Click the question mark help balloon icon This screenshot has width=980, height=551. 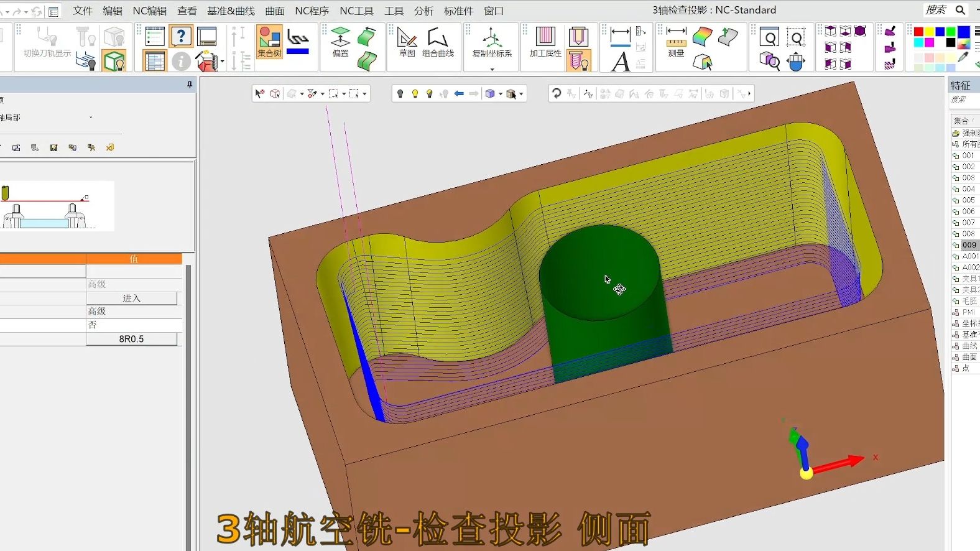point(181,36)
